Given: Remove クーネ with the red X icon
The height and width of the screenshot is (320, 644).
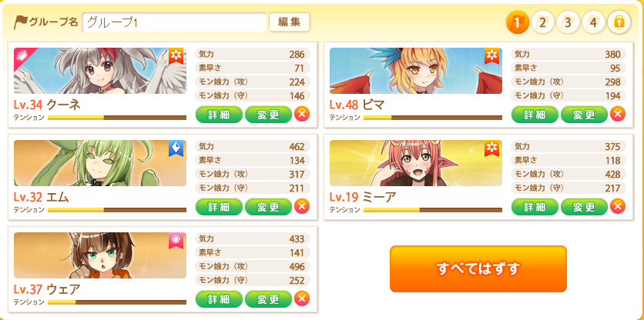Looking at the screenshot, I should [302, 114].
